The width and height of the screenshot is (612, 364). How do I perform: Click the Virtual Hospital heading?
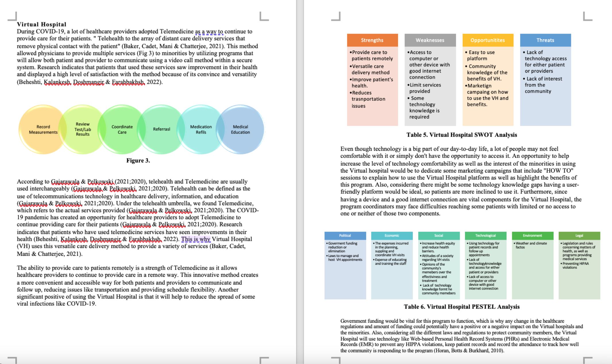[41, 24]
